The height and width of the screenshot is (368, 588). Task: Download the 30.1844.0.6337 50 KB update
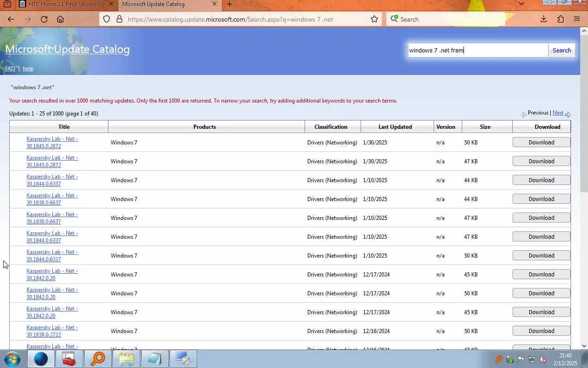[541, 255]
